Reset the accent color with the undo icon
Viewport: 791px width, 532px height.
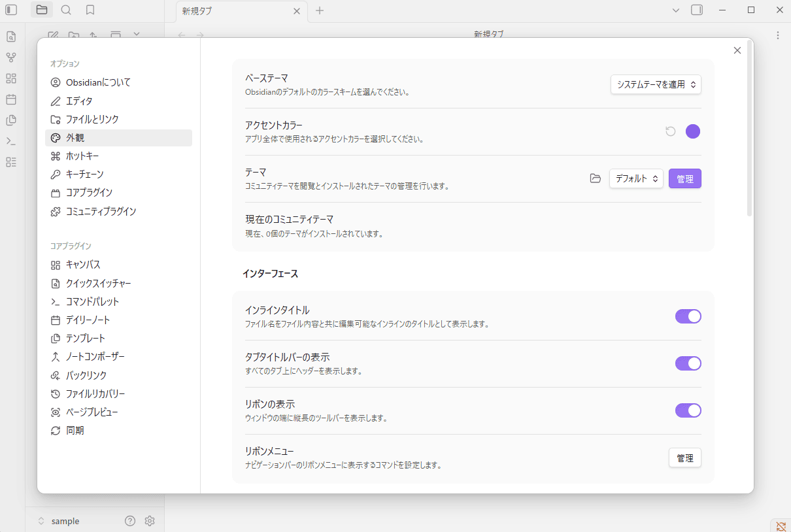click(x=669, y=131)
